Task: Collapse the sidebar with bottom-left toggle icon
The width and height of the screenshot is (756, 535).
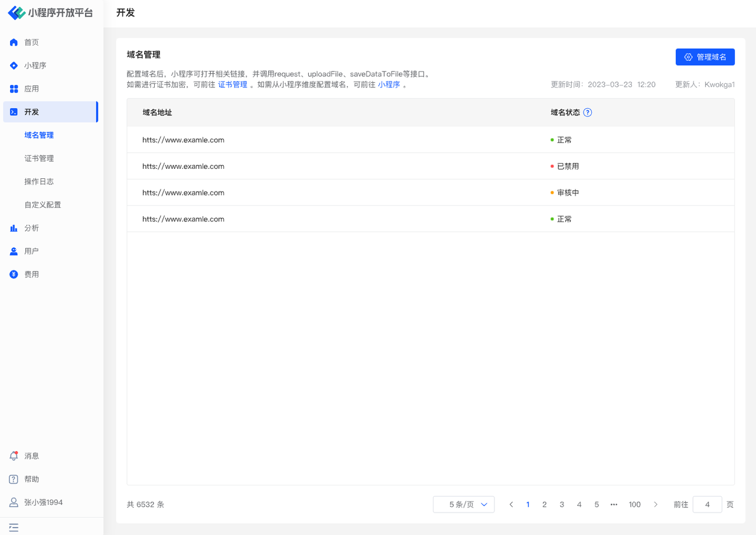Action: point(14,527)
